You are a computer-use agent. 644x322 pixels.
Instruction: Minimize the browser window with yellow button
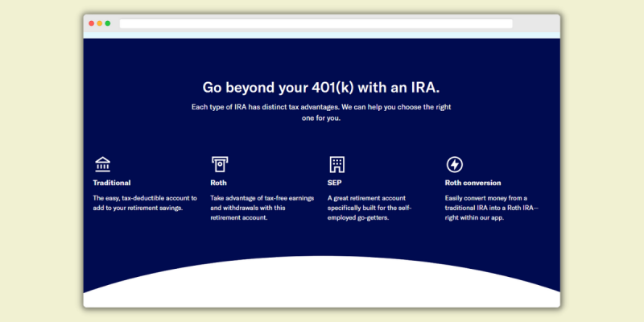click(x=99, y=23)
